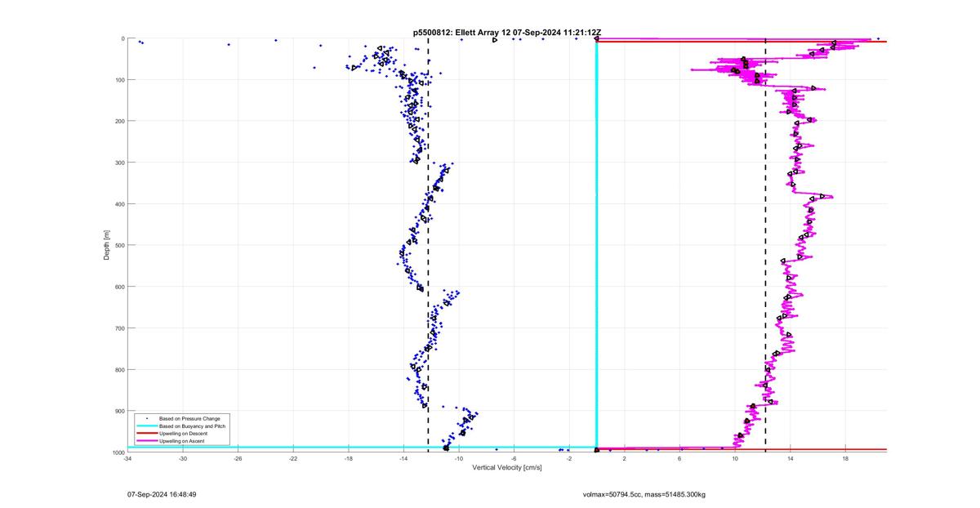Click the y-axis tick label '600'

tap(118, 287)
